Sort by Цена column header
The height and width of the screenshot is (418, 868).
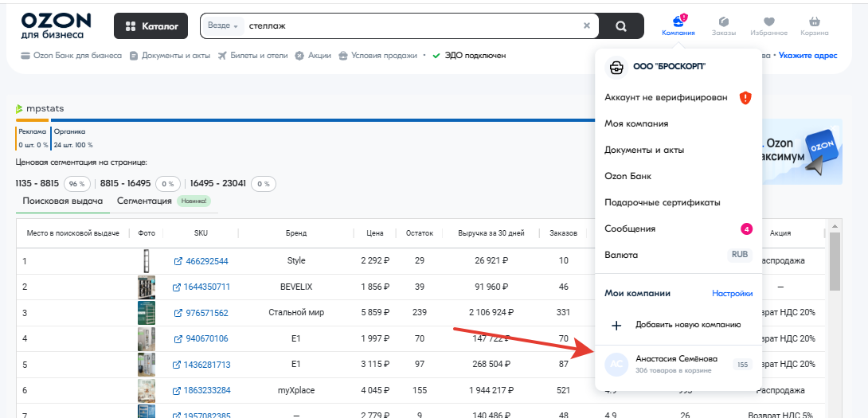(x=375, y=233)
